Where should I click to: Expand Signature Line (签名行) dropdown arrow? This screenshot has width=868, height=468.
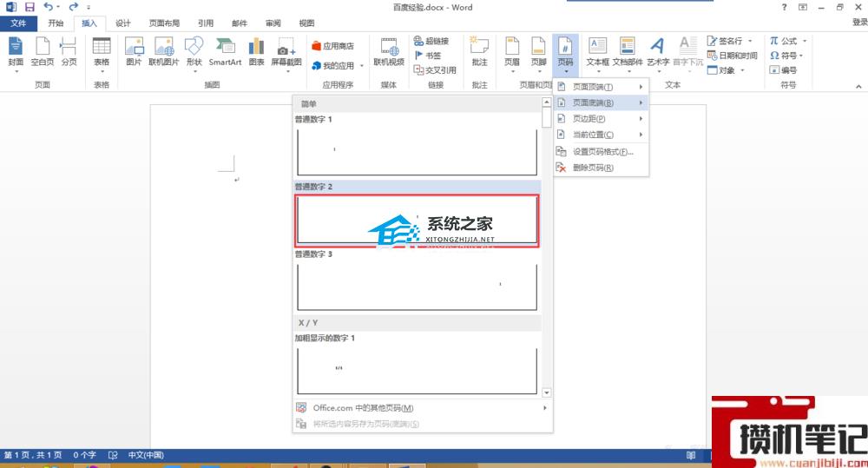pos(750,41)
